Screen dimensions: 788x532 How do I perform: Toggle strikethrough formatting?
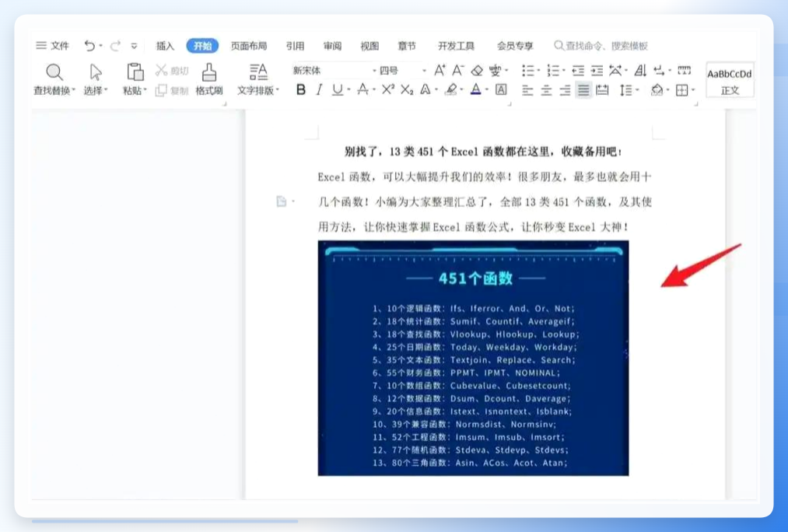[362, 90]
